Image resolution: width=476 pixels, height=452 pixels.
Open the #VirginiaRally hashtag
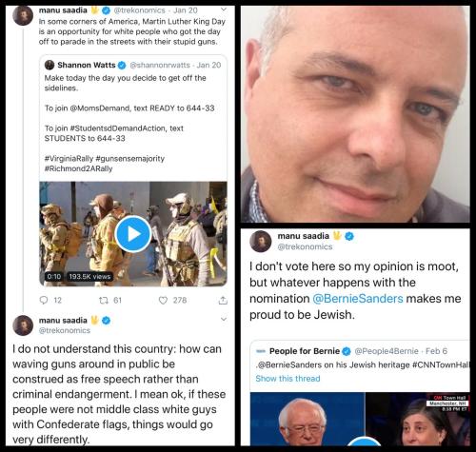(69, 158)
